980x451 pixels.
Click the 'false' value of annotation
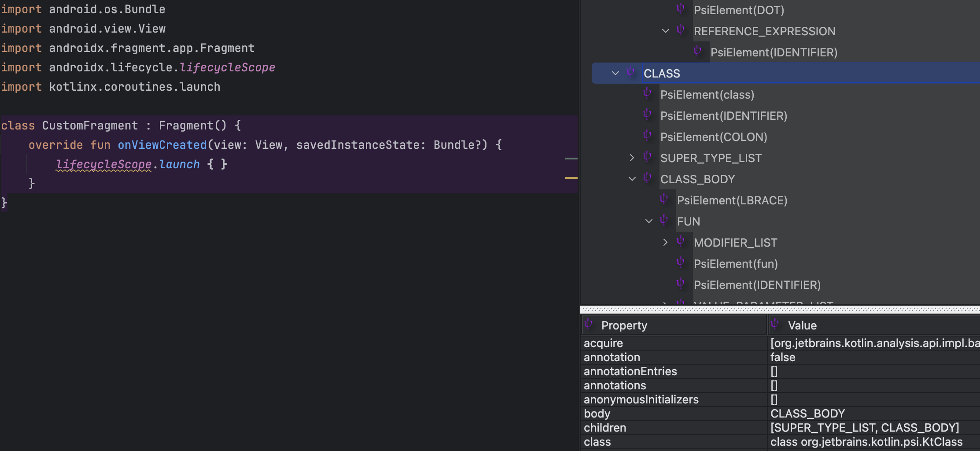(783, 357)
